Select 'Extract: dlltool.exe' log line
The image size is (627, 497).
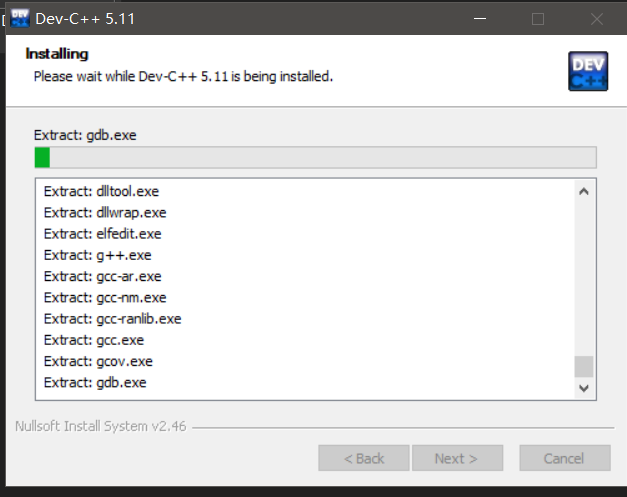[101, 191]
